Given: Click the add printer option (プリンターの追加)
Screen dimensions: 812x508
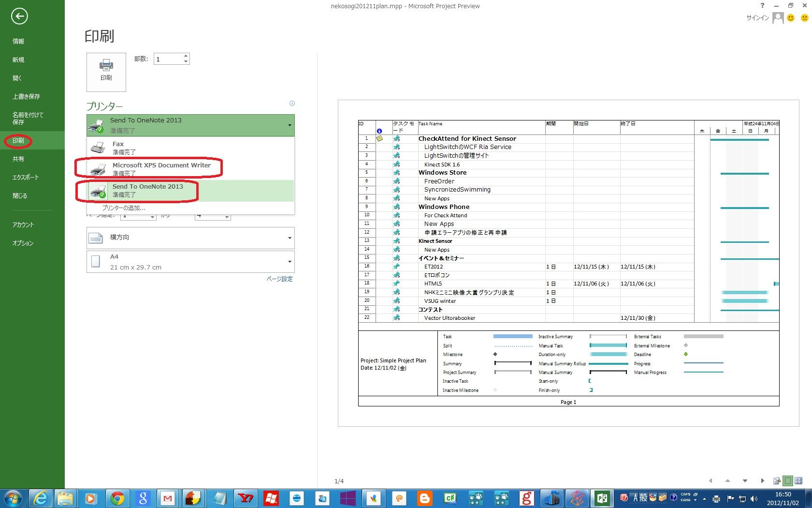Looking at the screenshot, I should click(x=124, y=208).
